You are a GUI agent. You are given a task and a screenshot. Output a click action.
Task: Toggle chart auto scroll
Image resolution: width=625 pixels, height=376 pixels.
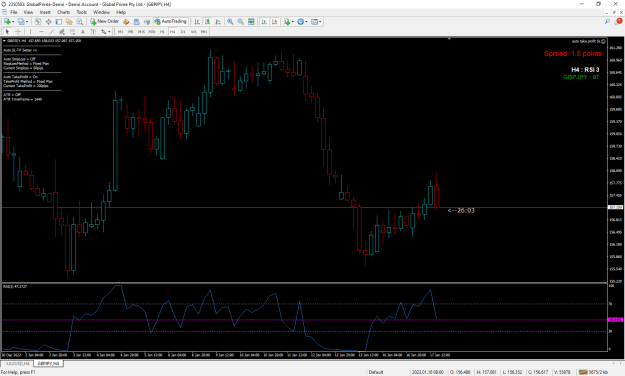point(264,22)
